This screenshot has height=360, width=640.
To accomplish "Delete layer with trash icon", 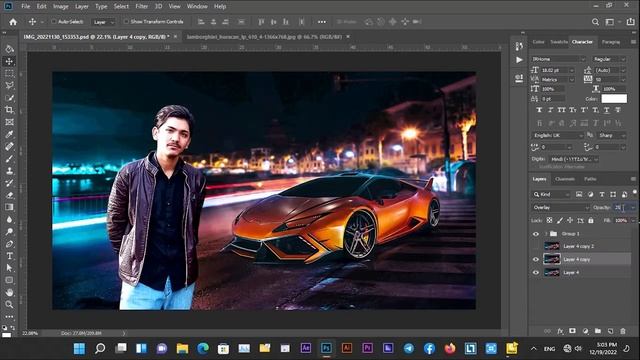I will click(x=623, y=331).
